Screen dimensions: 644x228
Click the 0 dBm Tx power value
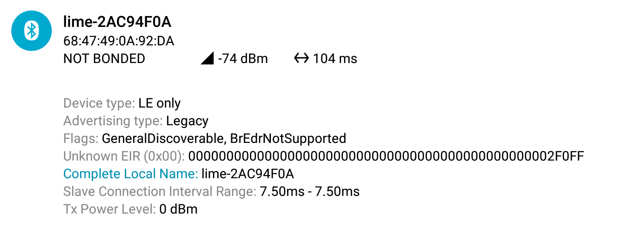178,209
